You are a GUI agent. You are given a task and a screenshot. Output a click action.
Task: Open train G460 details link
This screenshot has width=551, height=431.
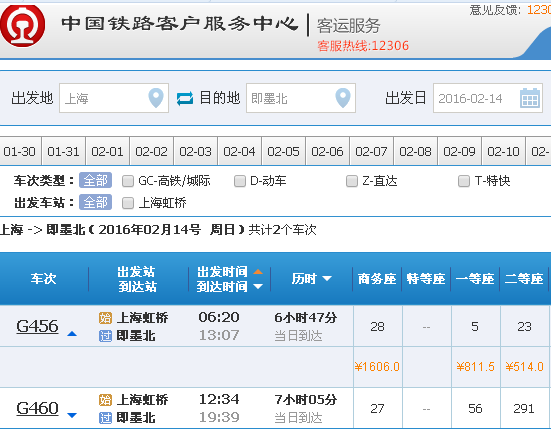(37, 408)
